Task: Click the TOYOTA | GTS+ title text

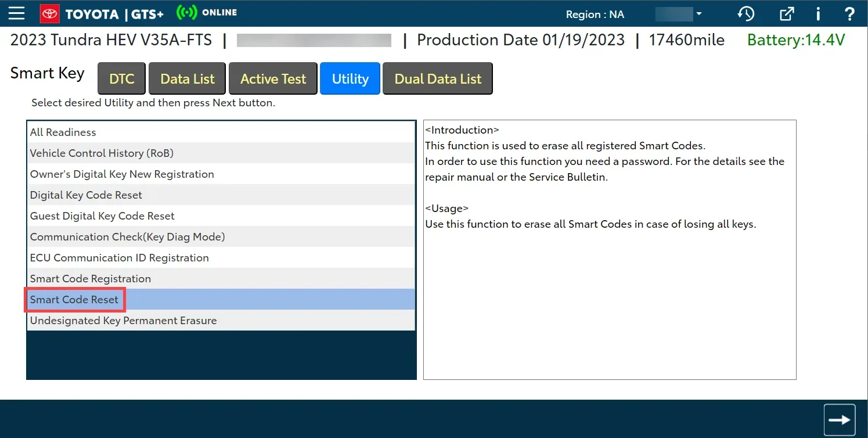Action: pyautogui.click(x=114, y=14)
